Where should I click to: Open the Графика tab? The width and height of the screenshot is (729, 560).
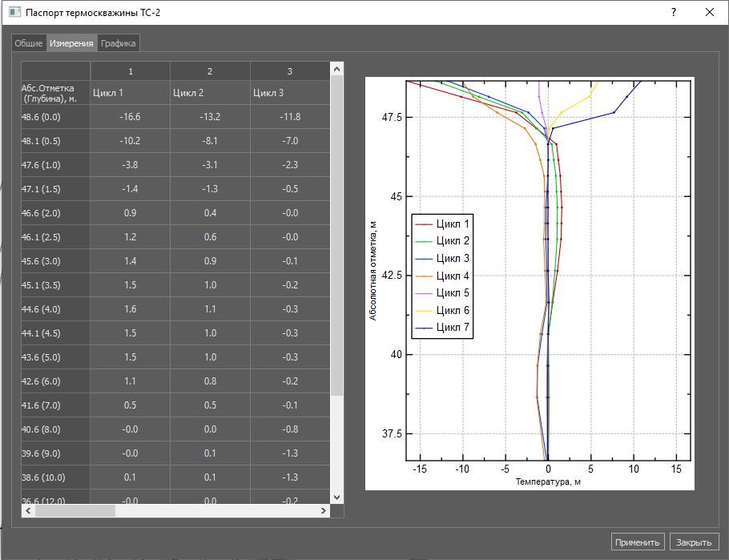click(x=118, y=43)
